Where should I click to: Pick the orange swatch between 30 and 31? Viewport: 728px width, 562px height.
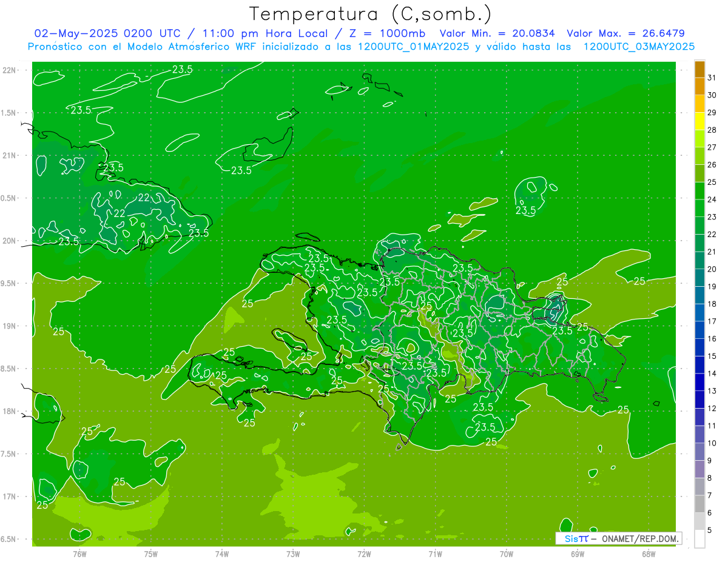click(x=699, y=86)
